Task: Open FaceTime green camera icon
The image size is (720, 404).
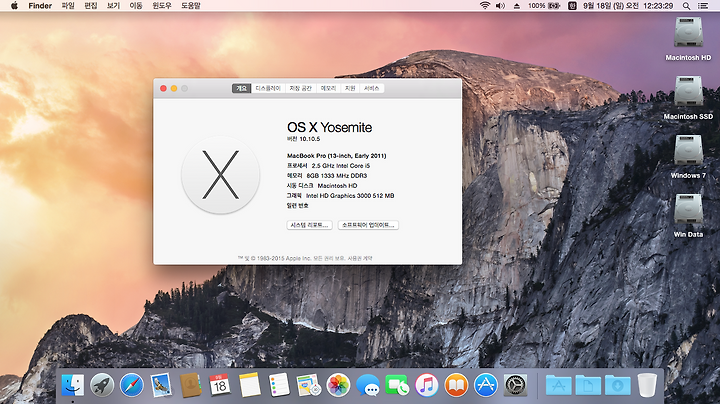Action: coord(397,385)
